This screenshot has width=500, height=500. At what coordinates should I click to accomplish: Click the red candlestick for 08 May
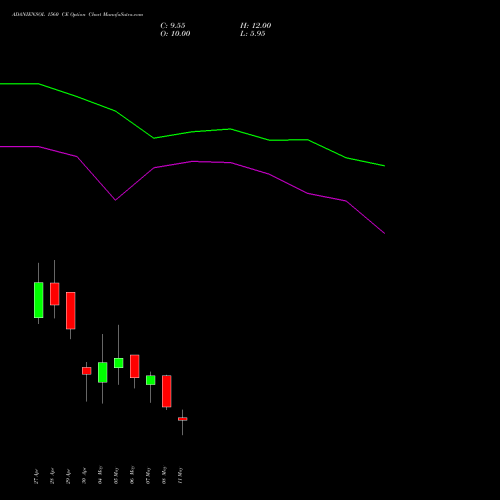click(167, 391)
